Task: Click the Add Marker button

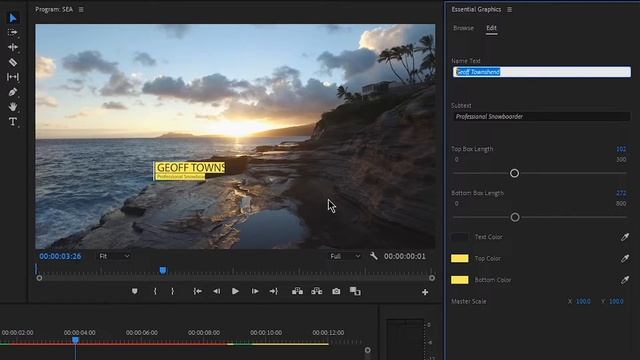Action: [135, 291]
